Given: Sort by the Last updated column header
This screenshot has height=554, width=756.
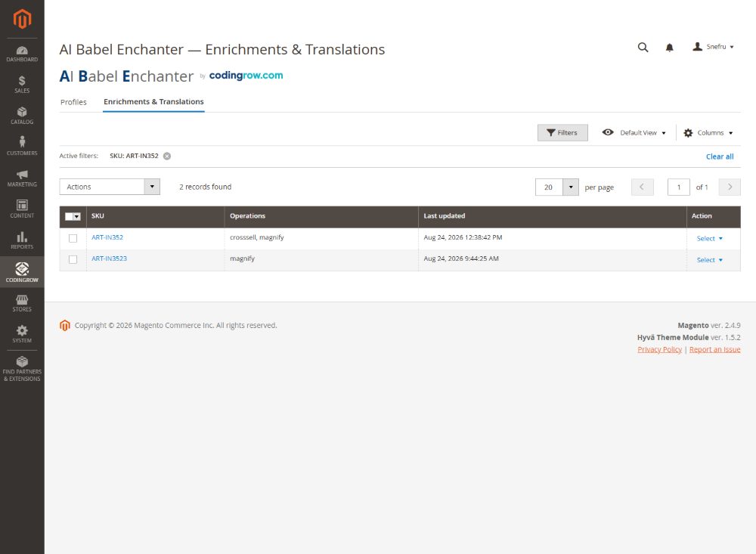Looking at the screenshot, I should pyautogui.click(x=552, y=216).
